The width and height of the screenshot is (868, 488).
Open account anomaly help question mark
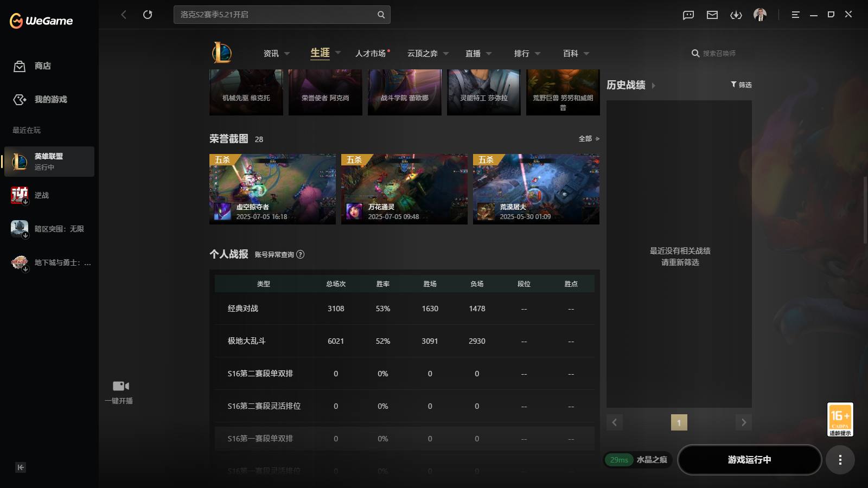tap(301, 254)
